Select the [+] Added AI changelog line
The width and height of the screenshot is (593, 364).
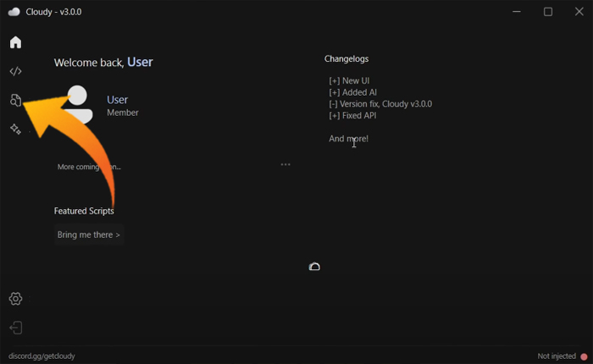(x=353, y=92)
